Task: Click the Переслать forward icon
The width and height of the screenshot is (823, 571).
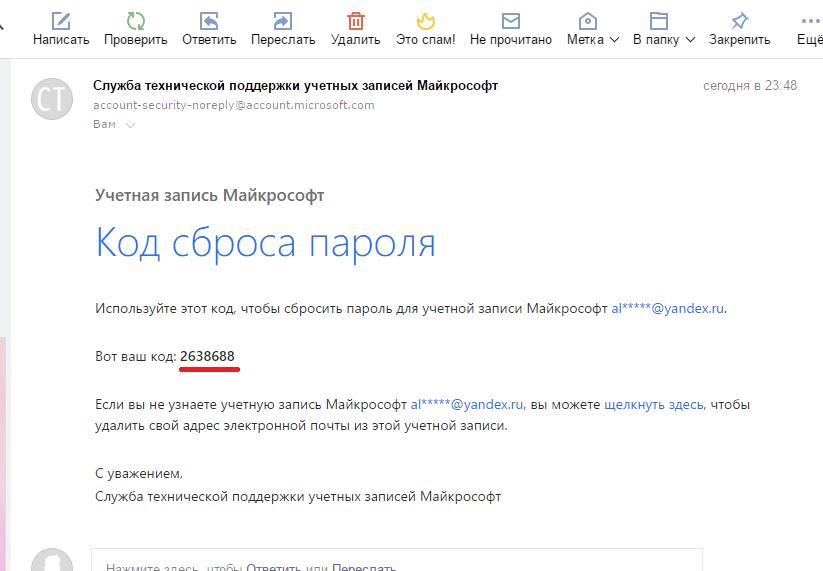Action: click(283, 21)
